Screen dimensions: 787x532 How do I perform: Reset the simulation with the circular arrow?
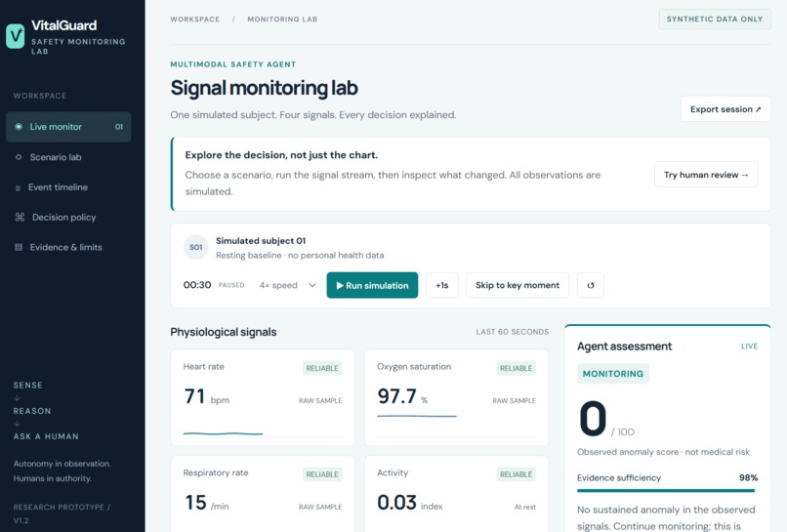590,285
